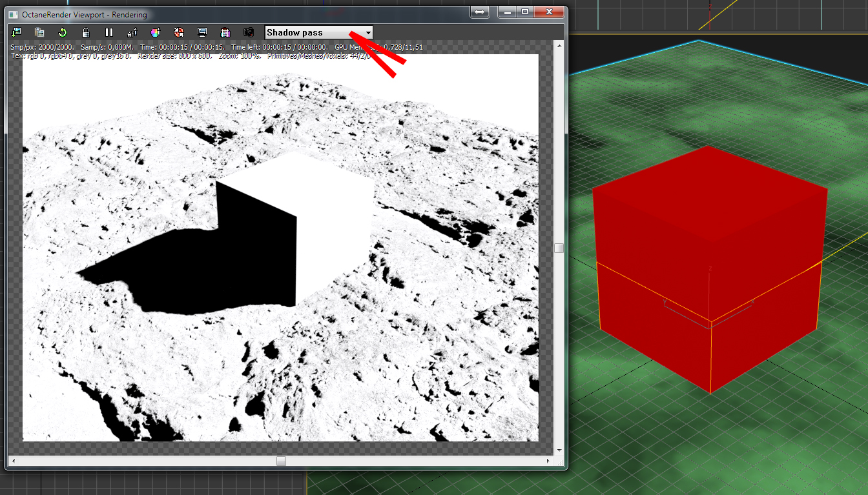
Task: Click the vertical scrollbar thumb
Action: pos(559,248)
